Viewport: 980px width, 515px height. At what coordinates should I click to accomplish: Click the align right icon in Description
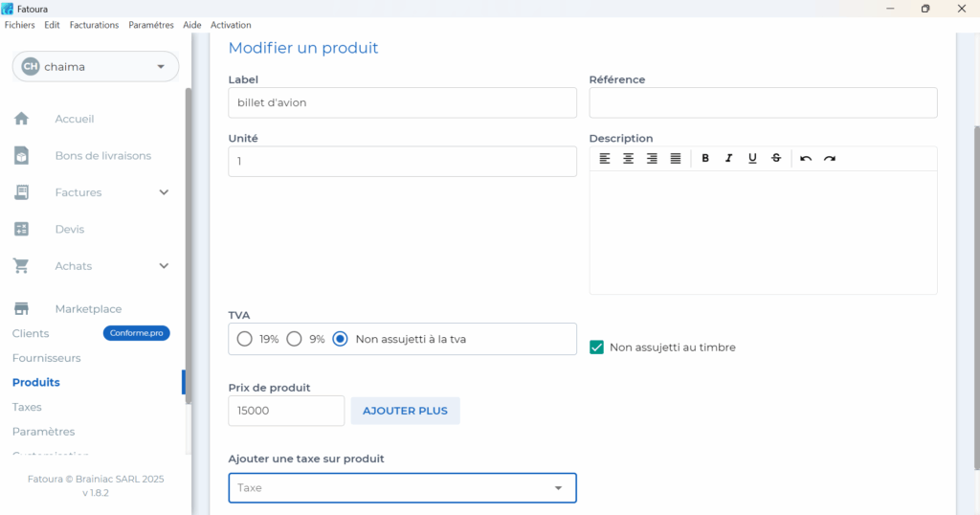coord(652,159)
